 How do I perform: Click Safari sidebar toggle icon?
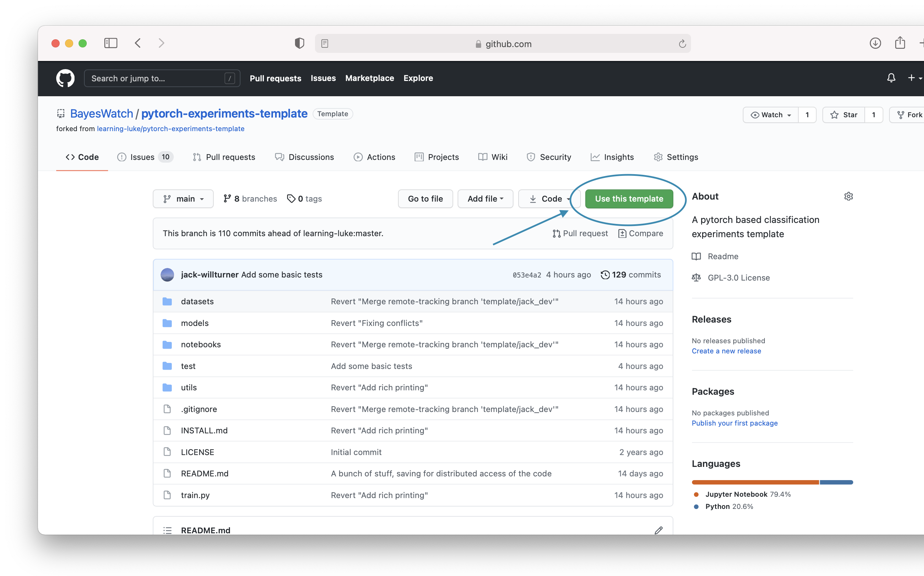pyautogui.click(x=110, y=43)
